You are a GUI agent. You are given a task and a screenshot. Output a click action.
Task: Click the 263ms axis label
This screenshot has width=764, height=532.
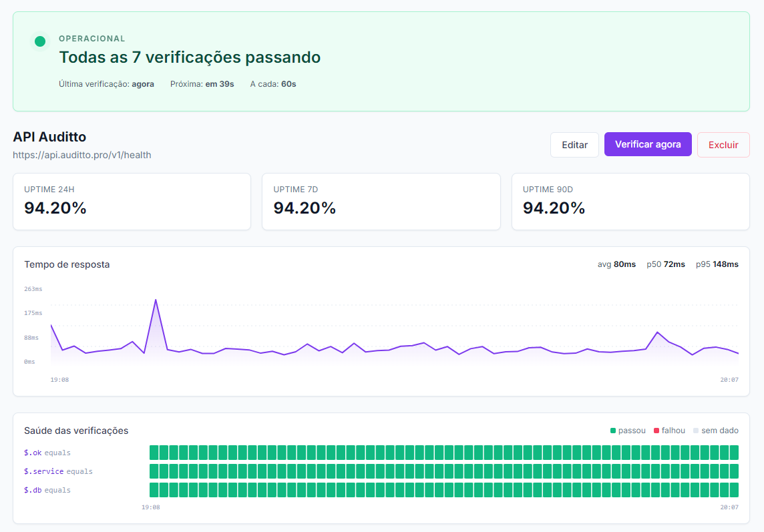pos(33,289)
